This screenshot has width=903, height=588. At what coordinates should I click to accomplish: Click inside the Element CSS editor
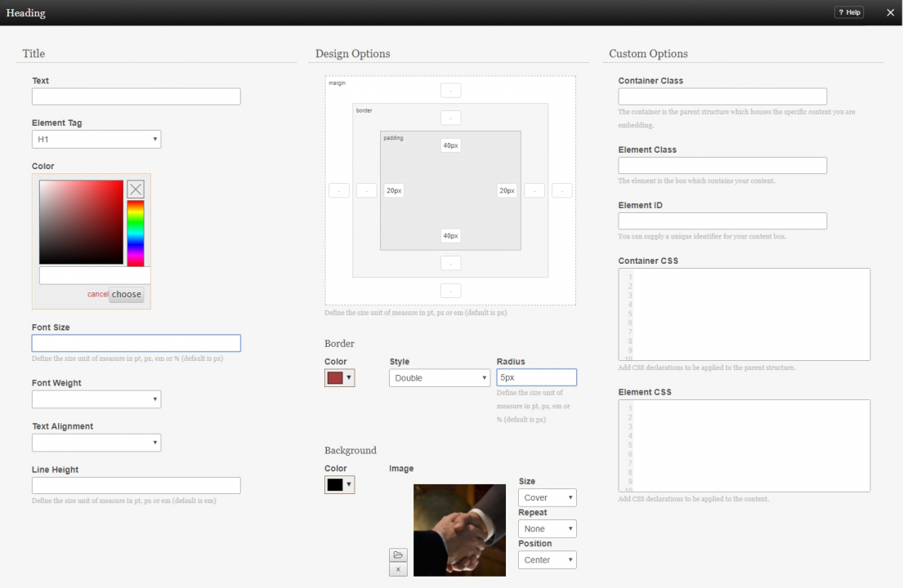pyautogui.click(x=744, y=446)
